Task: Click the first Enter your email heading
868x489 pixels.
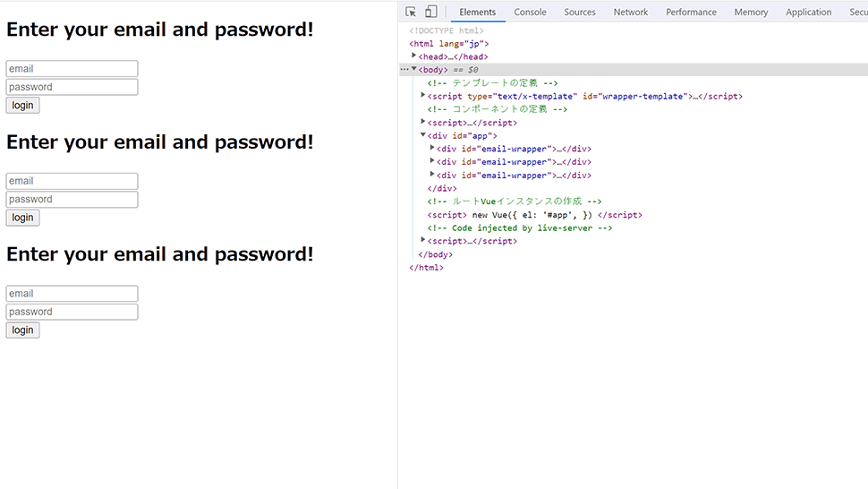Action: [x=160, y=30]
